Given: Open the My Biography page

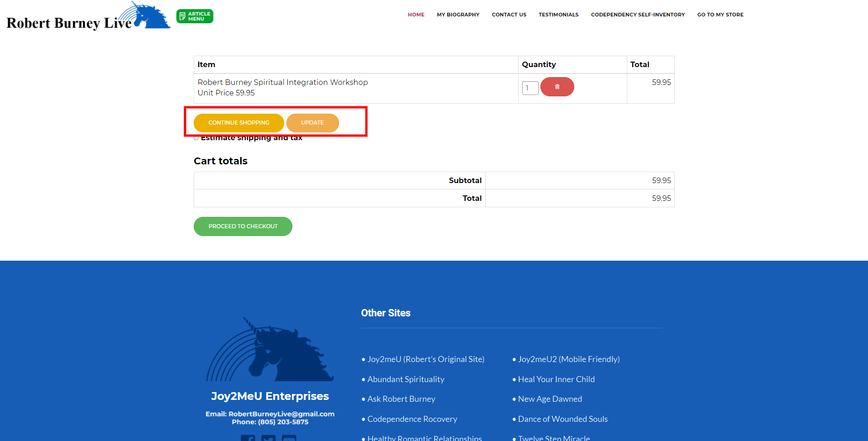Looking at the screenshot, I should [458, 15].
